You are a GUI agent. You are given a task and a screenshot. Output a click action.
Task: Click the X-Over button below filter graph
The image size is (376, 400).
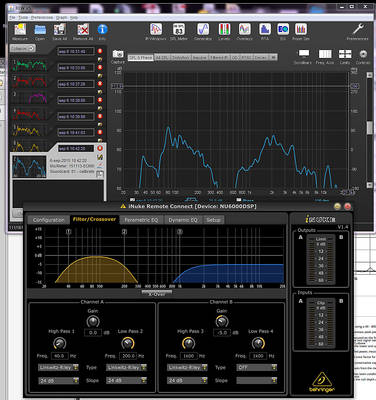[157, 294]
